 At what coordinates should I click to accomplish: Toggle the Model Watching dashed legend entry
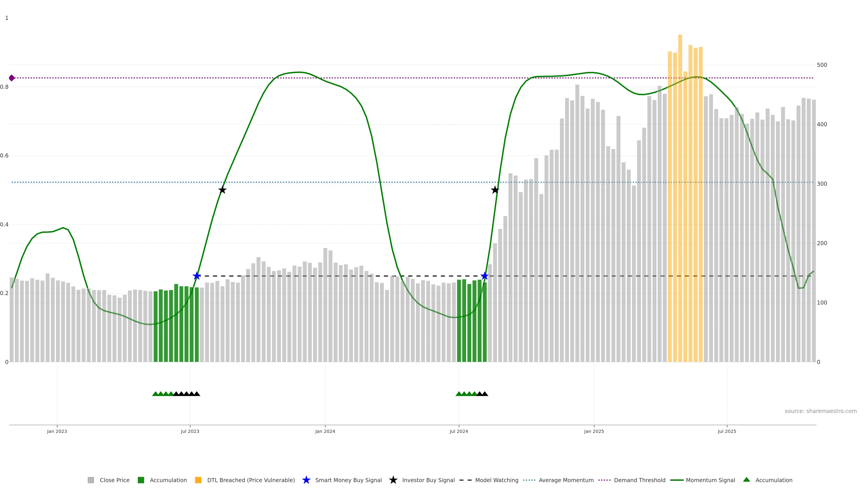tap(466, 480)
